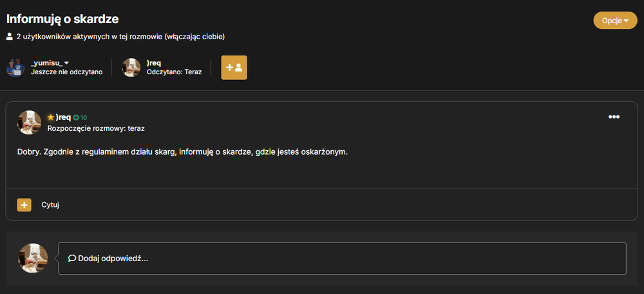Screen dimensions: 644x294
Task: Click )req name in participants list
Action: pyautogui.click(x=154, y=63)
